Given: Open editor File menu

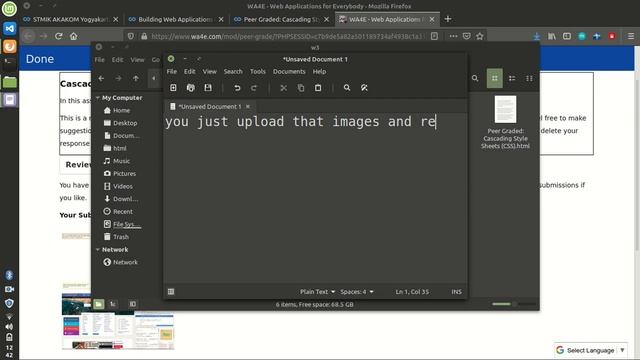Looking at the screenshot, I should 172,71.
